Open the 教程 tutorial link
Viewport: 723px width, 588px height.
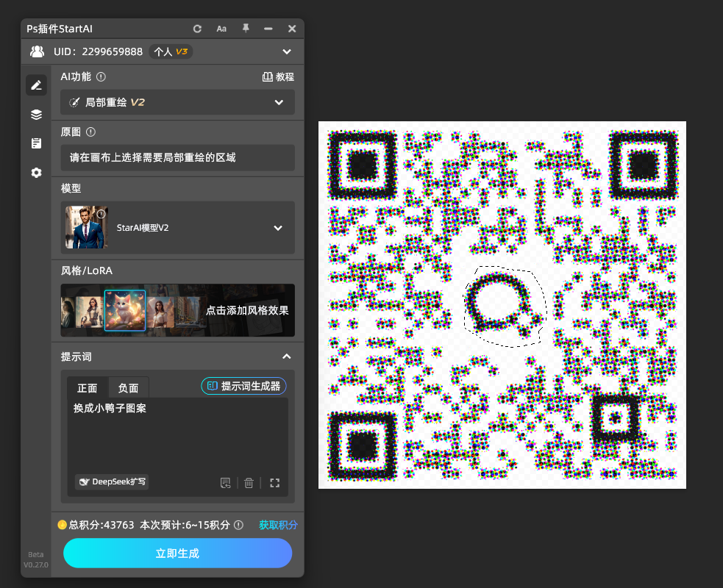(x=278, y=77)
